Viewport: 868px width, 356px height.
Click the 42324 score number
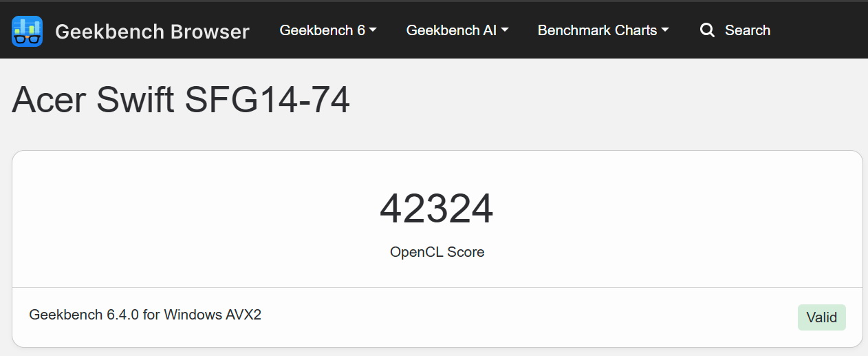437,209
